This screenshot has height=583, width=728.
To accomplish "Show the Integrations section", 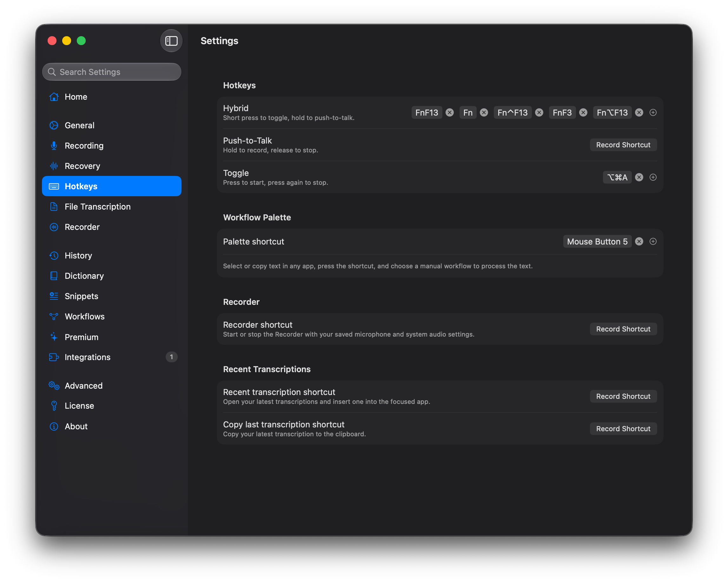I will [x=112, y=357].
